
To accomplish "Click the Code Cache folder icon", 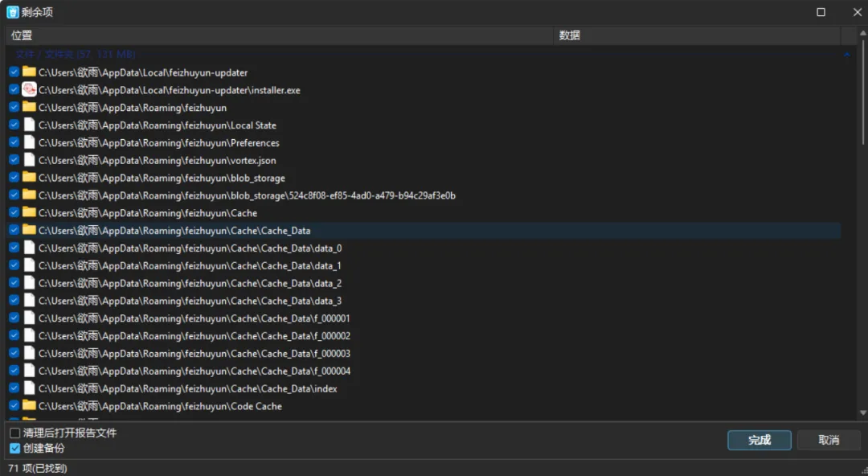I will tap(29, 406).
